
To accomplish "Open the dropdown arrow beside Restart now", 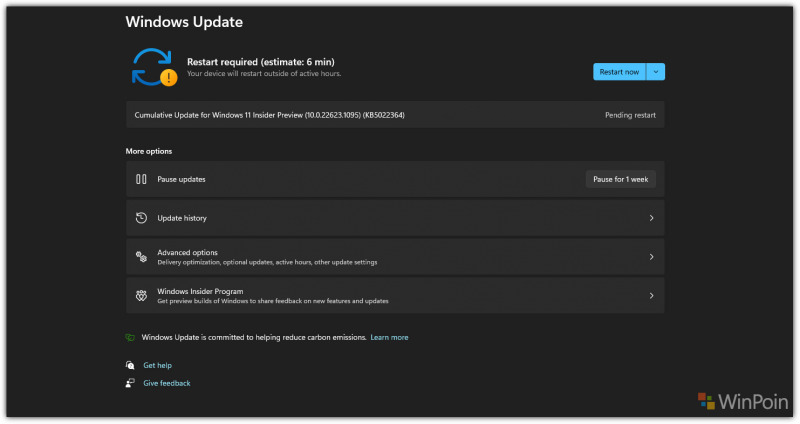I will [656, 72].
